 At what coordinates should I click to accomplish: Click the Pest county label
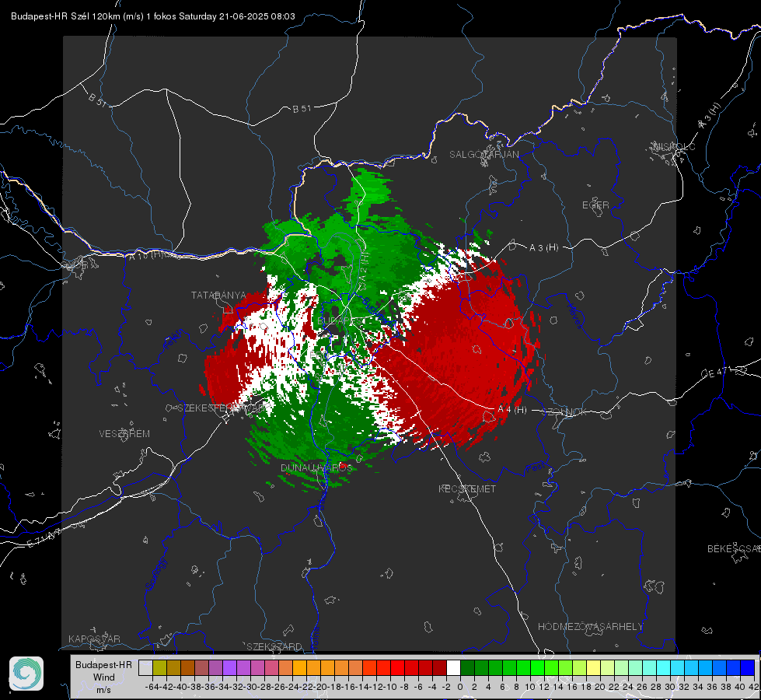(x=536, y=468)
